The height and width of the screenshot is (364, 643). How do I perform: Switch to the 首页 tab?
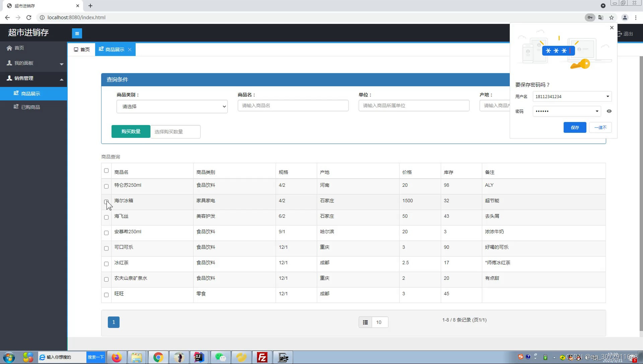[82, 50]
